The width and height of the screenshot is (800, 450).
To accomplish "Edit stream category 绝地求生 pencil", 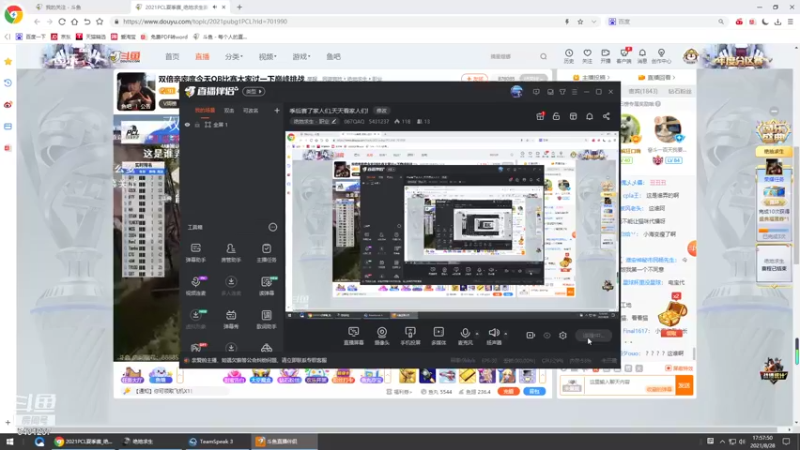I will click(x=334, y=121).
